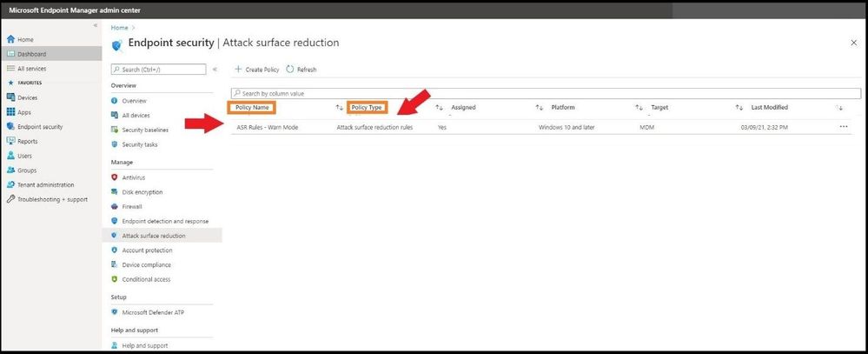Click '03/09/21, 2:32 PM' last modified cell
This screenshot has width=868, height=354.
pyautogui.click(x=764, y=127)
